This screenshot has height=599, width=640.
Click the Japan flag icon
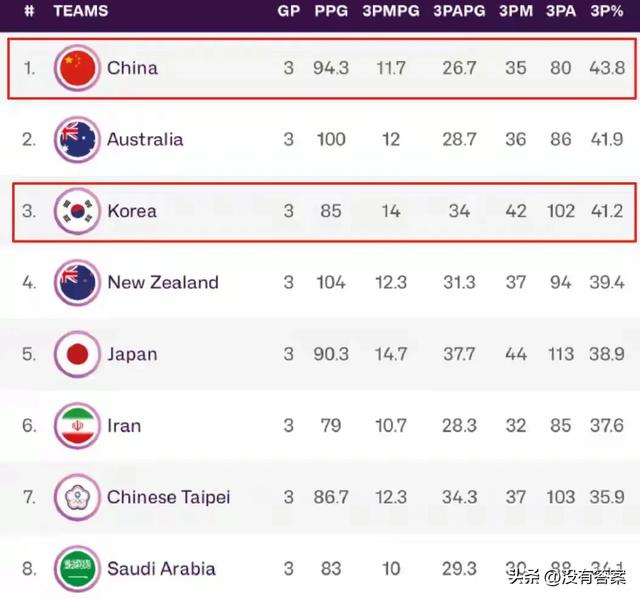click(x=77, y=354)
